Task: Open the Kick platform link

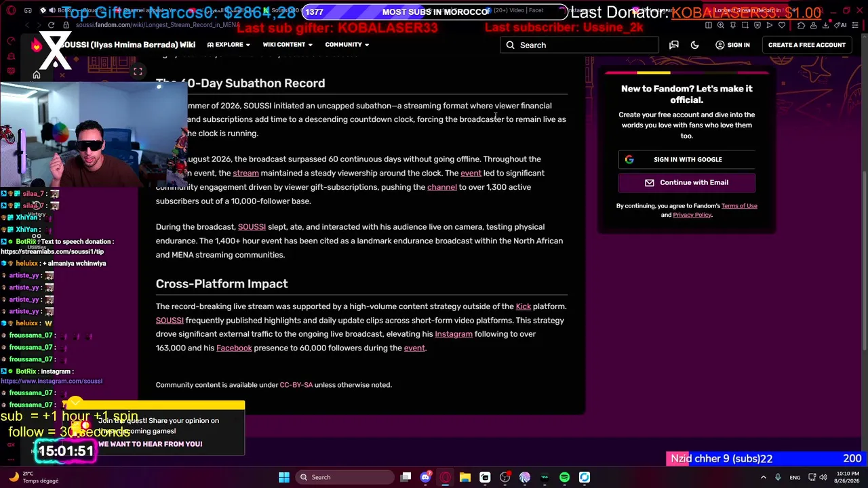Action: coord(523,306)
